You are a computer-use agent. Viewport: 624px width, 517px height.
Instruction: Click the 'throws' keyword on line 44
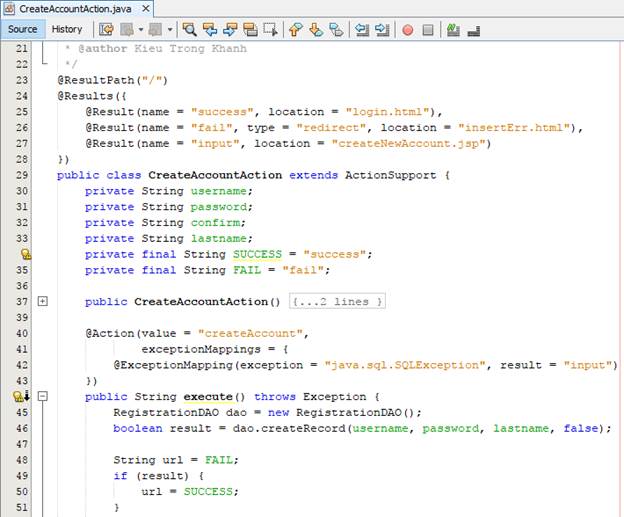pyautogui.click(x=275, y=397)
